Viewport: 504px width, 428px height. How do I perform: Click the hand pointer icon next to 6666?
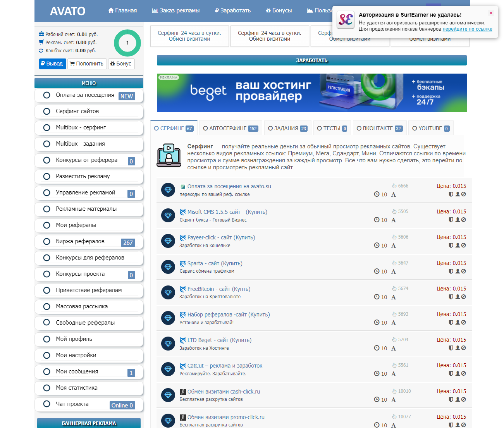[x=394, y=186]
